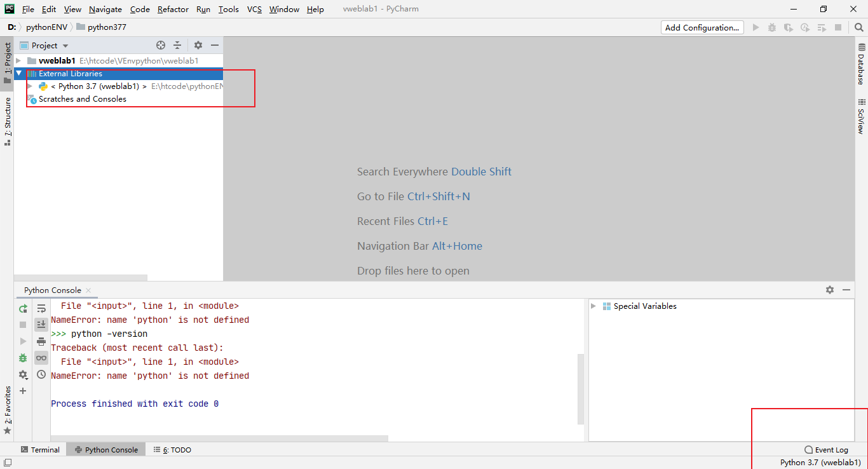Click the toolbar Run button
The width and height of the screenshot is (868, 469).
pyautogui.click(x=756, y=27)
